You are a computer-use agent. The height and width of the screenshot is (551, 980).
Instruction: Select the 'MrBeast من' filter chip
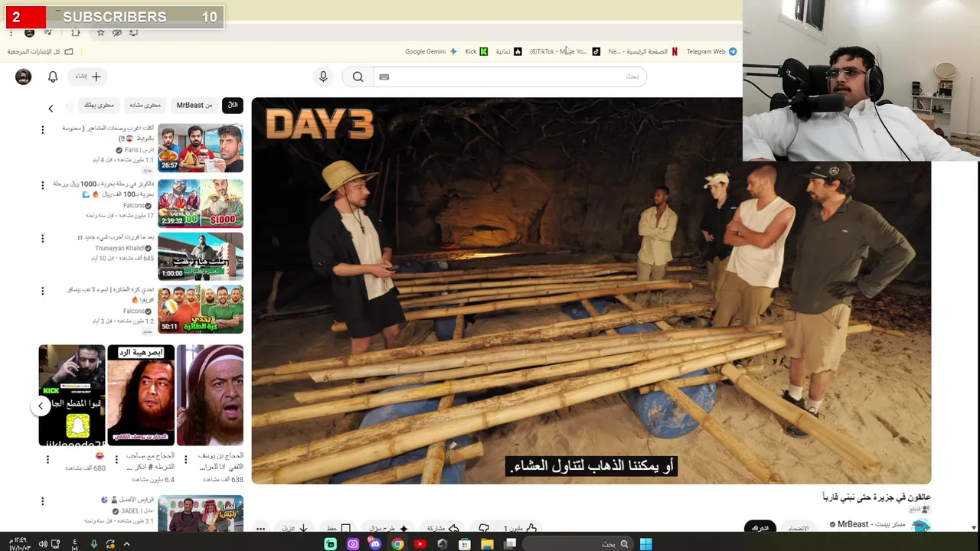[x=194, y=105]
